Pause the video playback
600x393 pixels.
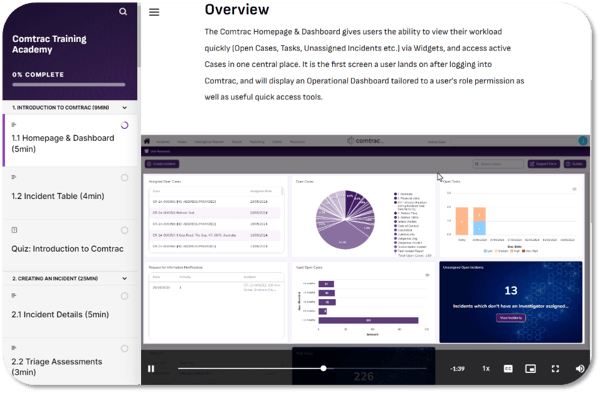151,369
